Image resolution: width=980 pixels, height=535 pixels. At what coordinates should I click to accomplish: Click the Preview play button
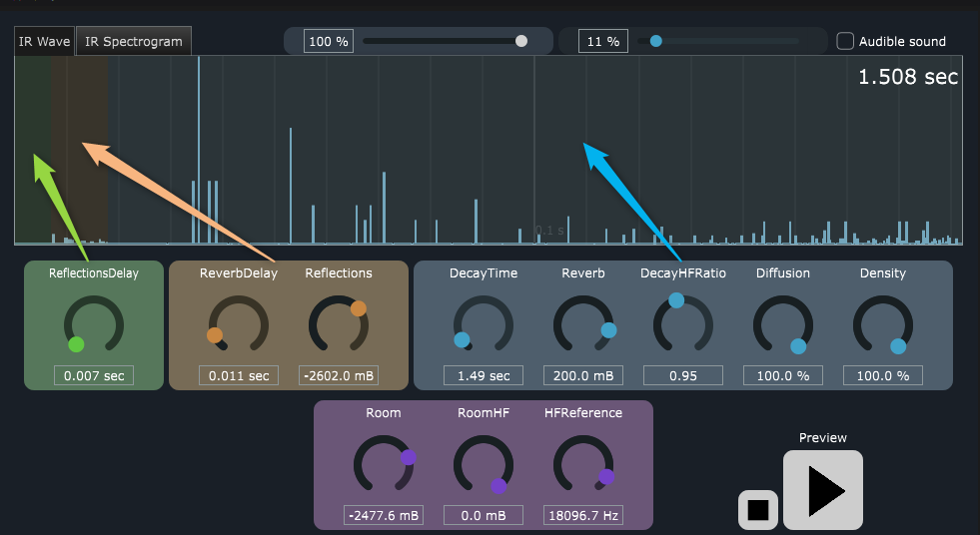[822, 490]
